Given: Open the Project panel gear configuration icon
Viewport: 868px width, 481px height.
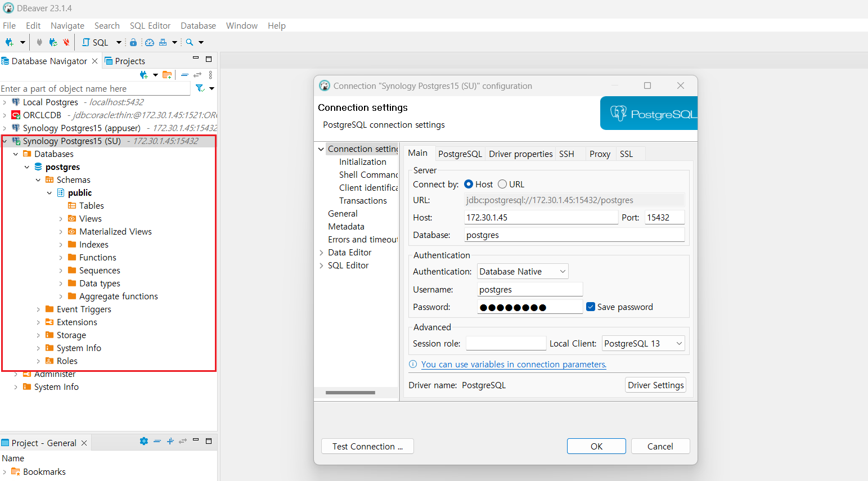Looking at the screenshot, I should tap(144, 442).
